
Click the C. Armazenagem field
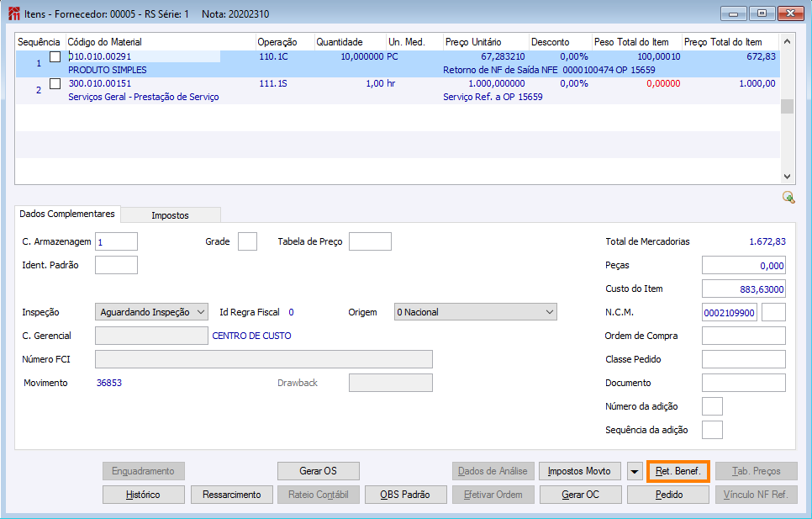coord(117,241)
